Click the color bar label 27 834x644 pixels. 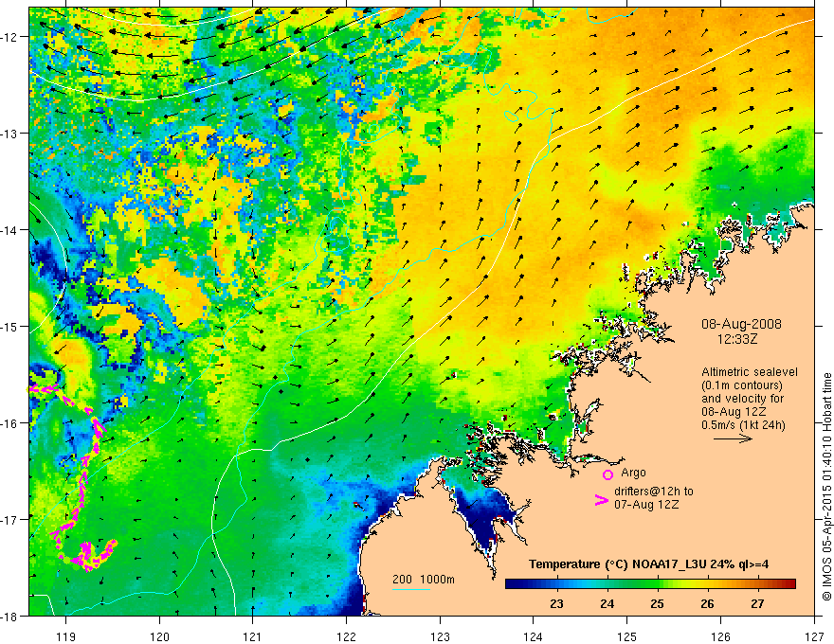pos(757,603)
